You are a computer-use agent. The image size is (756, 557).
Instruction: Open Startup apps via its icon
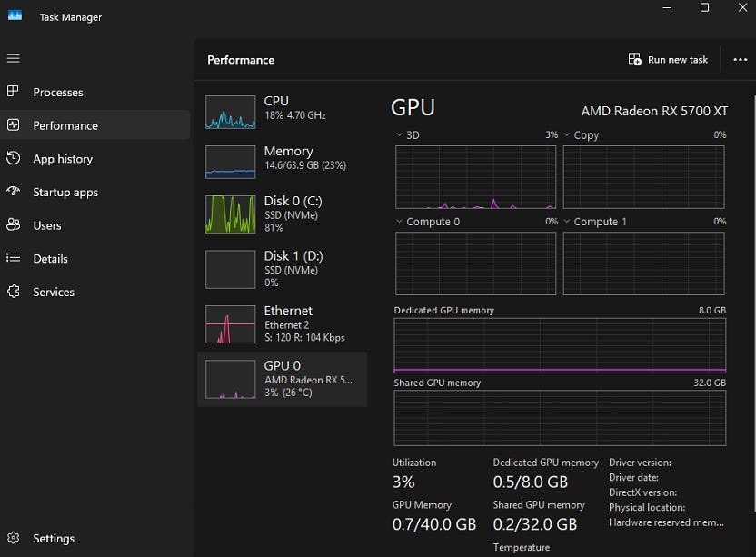coord(14,192)
